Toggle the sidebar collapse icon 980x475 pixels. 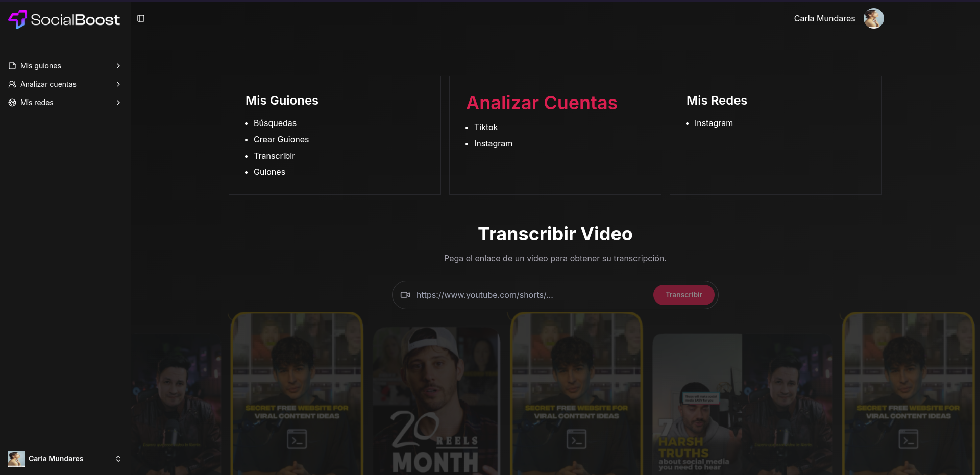pyautogui.click(x=141, y=18)
